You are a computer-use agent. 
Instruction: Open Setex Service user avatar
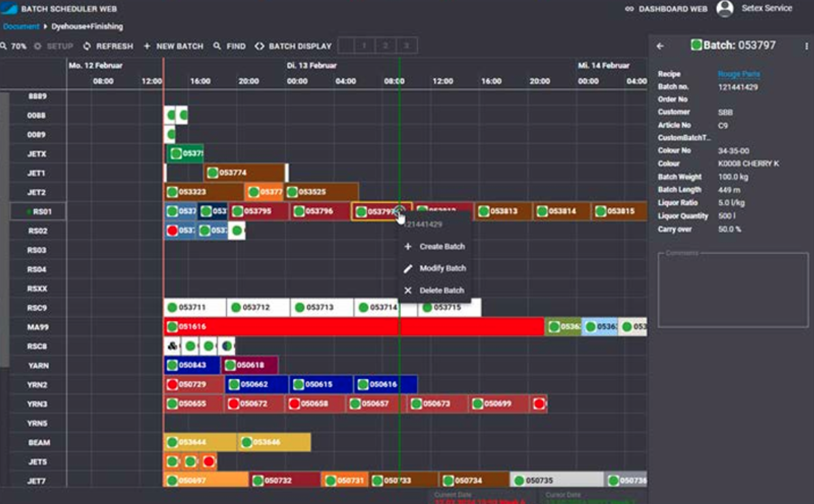click(725, 8)
